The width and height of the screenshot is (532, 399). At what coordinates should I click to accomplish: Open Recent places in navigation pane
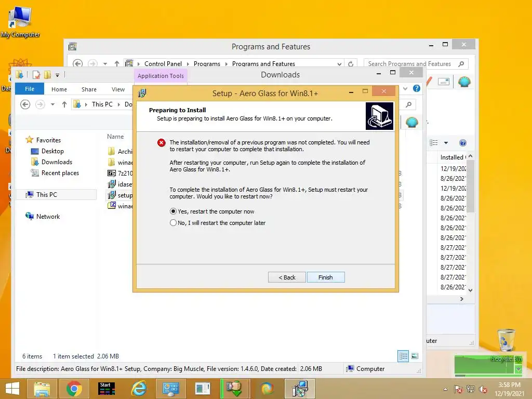click(x=60, y=172)
